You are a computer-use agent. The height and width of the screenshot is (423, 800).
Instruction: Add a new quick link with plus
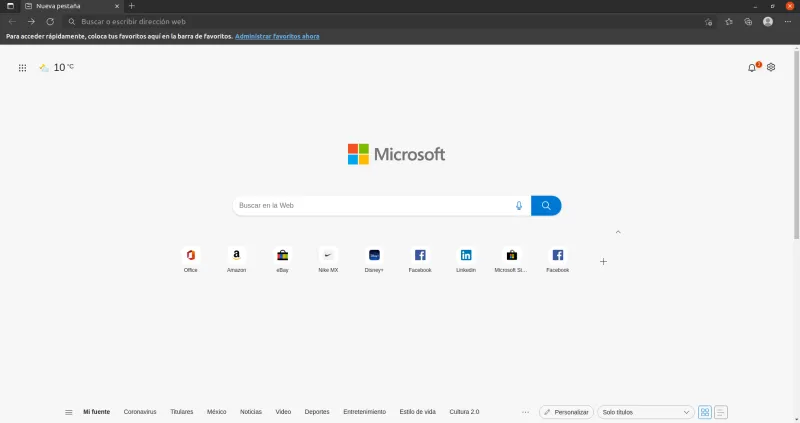click(x=603, y=262)
